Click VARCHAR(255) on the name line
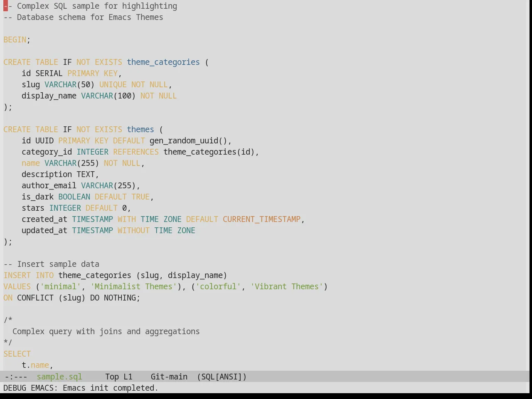532x399 pixels. tap(72, 163)
